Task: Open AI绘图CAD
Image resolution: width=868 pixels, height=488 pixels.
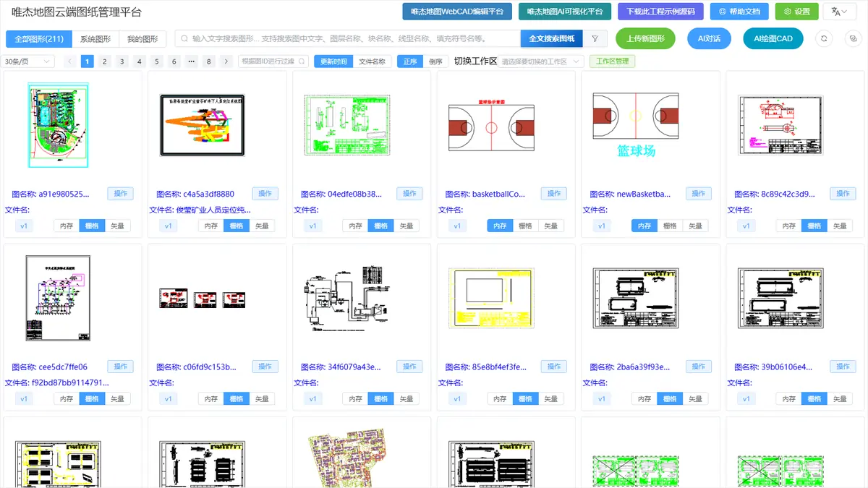Action: 773,39
